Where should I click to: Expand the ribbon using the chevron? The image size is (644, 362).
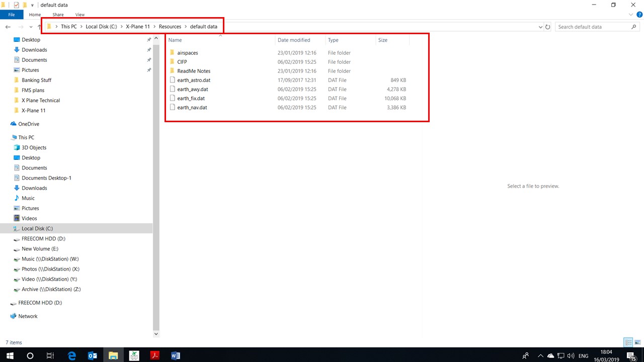click(631, 15)
